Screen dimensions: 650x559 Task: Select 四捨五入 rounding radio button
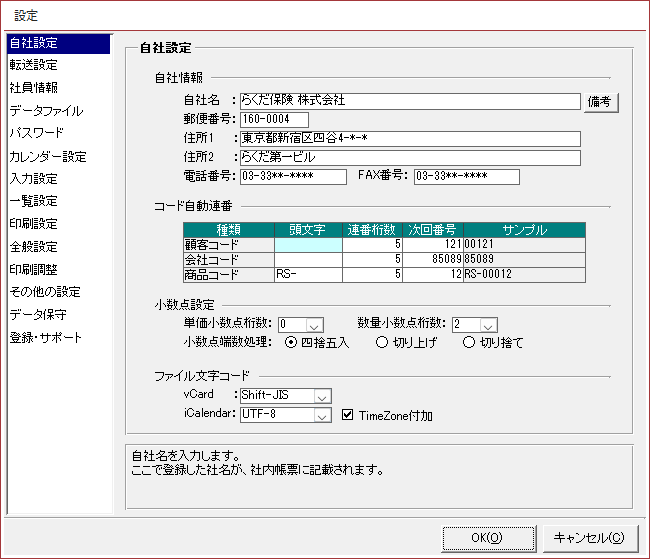(x=291, y=343)
